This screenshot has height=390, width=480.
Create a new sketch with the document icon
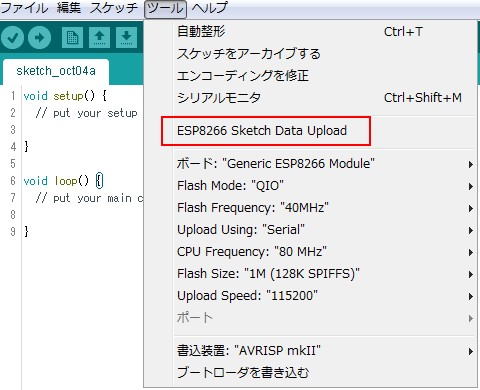[x=72, y=38]
